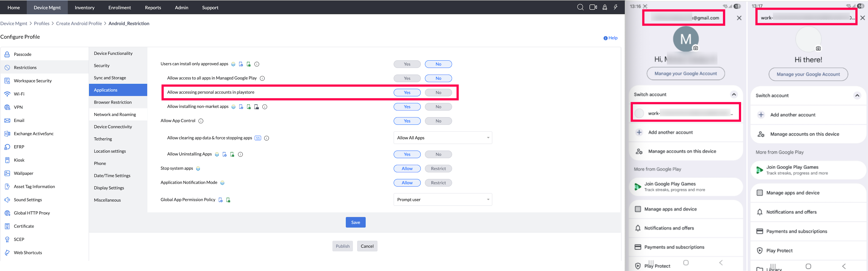This screenshot has width=868, height=271.
Task: Click the Wallpaper sidebar icon
Action: pos(7,173)
